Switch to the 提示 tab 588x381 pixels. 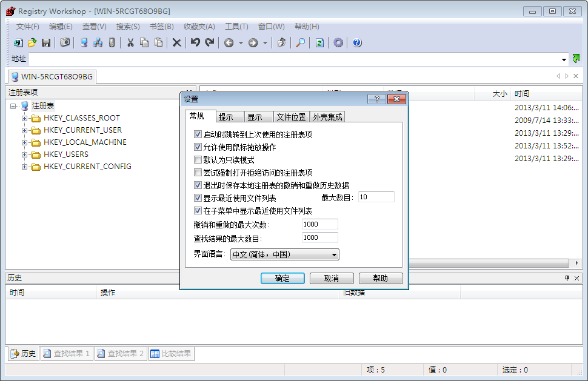click(x=230, y=117)
